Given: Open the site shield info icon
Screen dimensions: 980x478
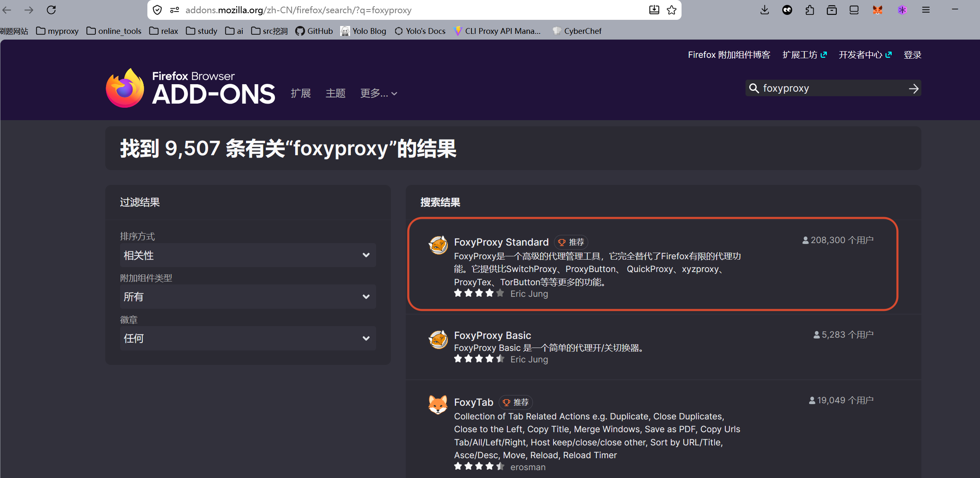Looking at the screenshot, I should pyautogui.click(x=157, y=10).
